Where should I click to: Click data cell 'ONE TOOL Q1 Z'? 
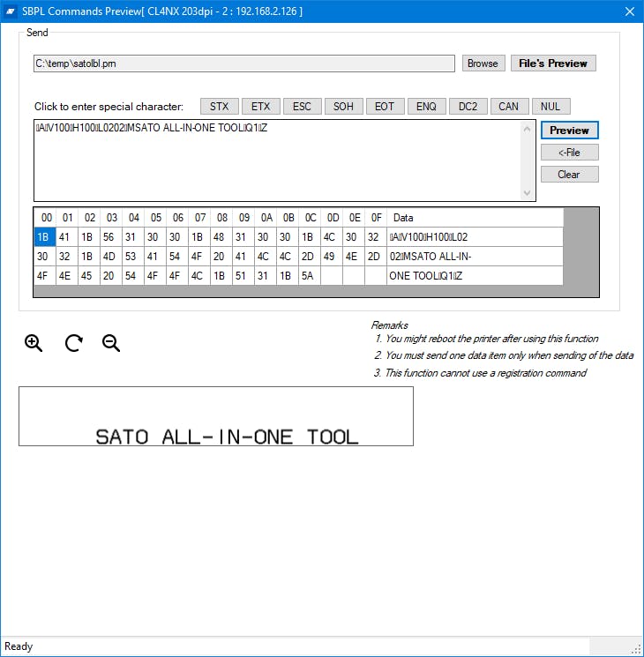click(x=475, y=276)
